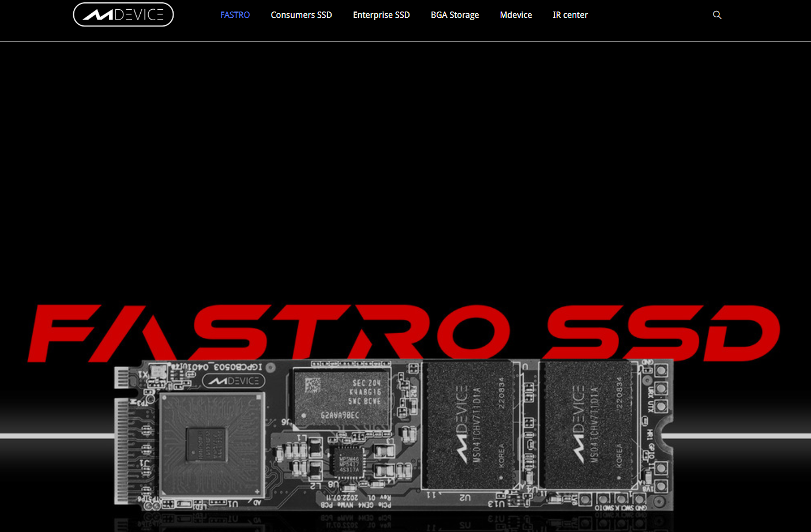This screenshot has height=532, width=811.
Task: Click the MDEVICE logo in header
Action: [x=123, y=14]
